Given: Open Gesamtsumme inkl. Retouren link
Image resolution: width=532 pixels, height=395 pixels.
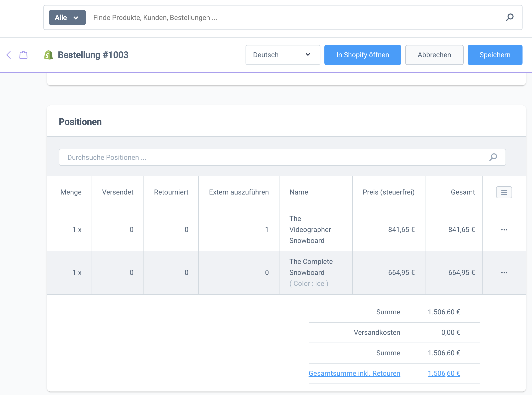Looking at the screenshot, I should pos(354,373).
